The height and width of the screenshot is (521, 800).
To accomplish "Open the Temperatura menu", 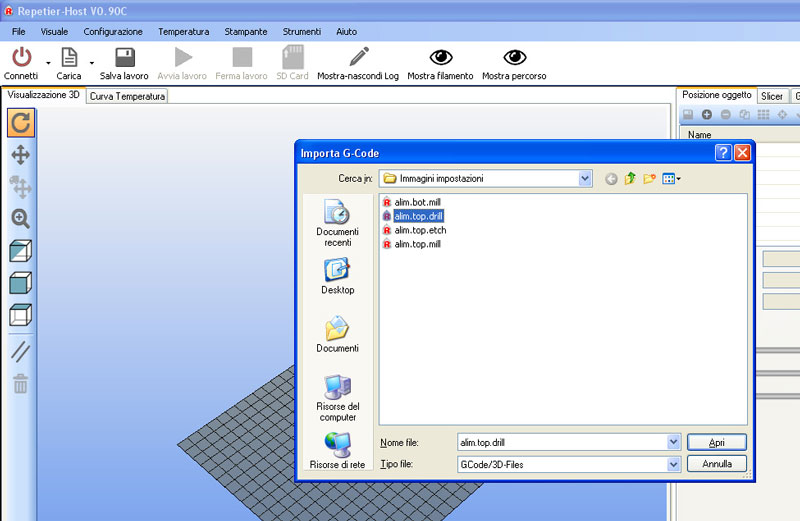I will pos(183,32).
